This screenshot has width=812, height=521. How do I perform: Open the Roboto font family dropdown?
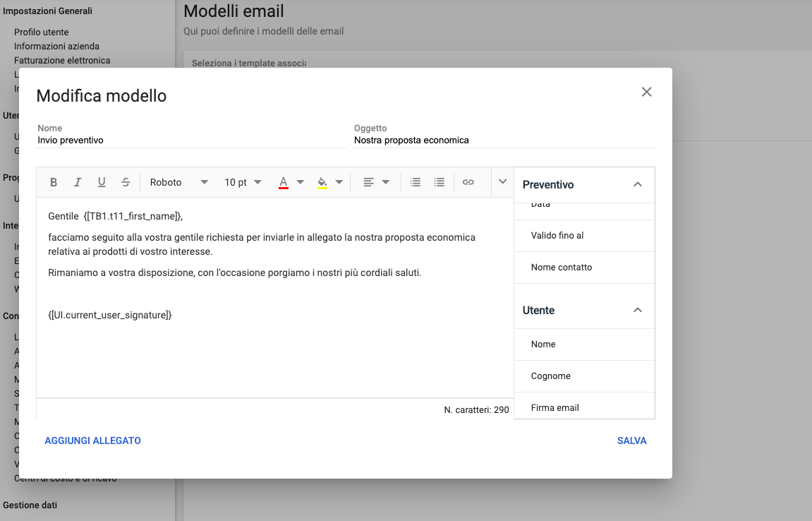pos(178,182)
